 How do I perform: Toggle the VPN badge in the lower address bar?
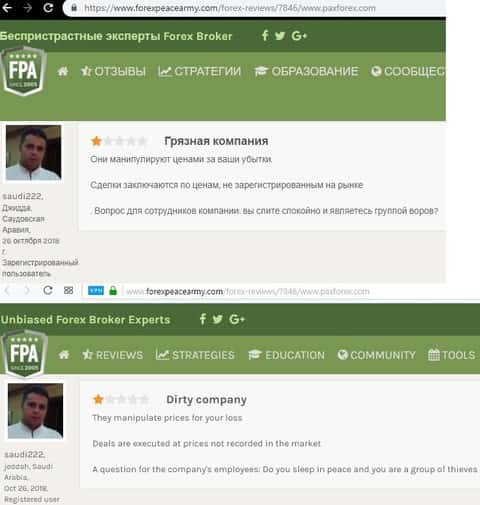[96, 291]
